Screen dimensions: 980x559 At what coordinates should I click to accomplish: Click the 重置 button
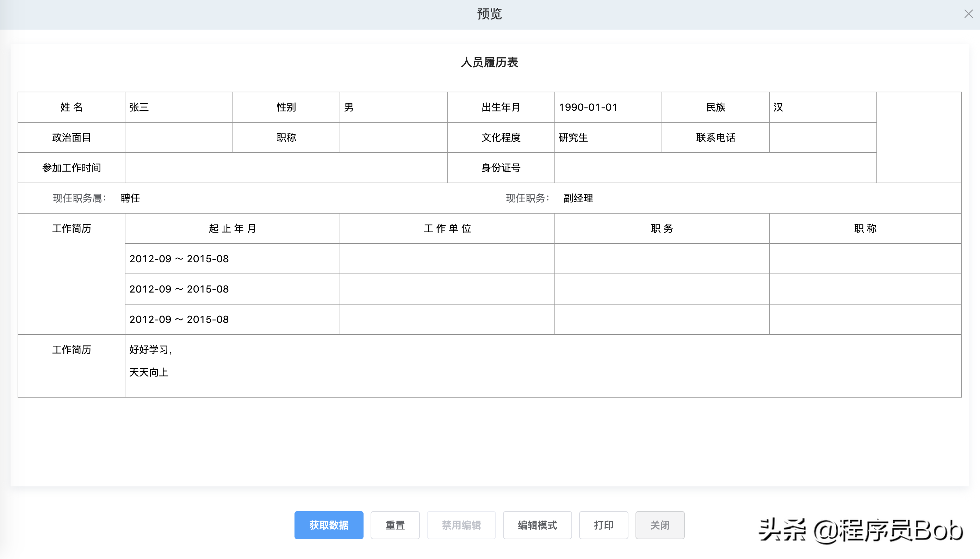click(x=394, y=525)
